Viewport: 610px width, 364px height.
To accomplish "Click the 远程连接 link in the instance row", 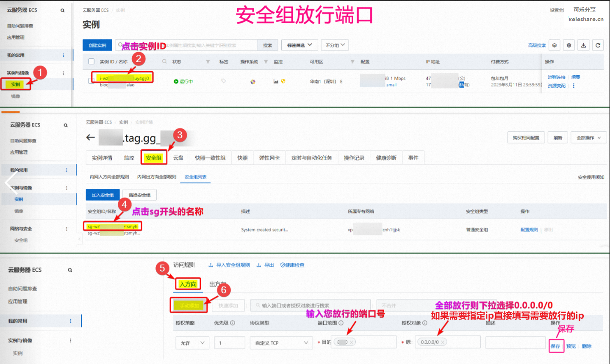I will pyautogui.click(x=557, y=77).
